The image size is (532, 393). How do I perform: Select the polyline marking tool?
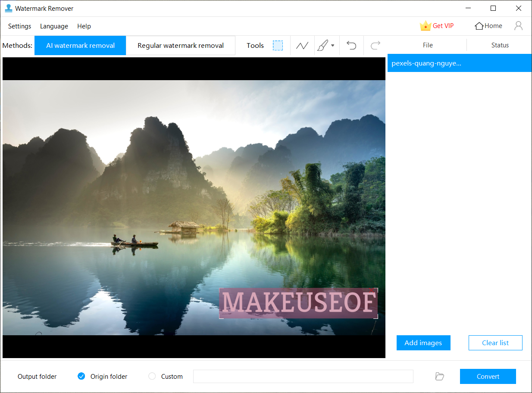[302, 45]
